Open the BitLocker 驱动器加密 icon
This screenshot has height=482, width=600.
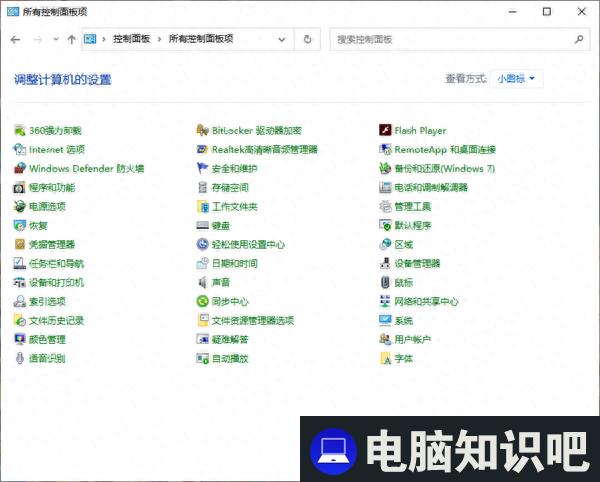(x=202, y=130)
